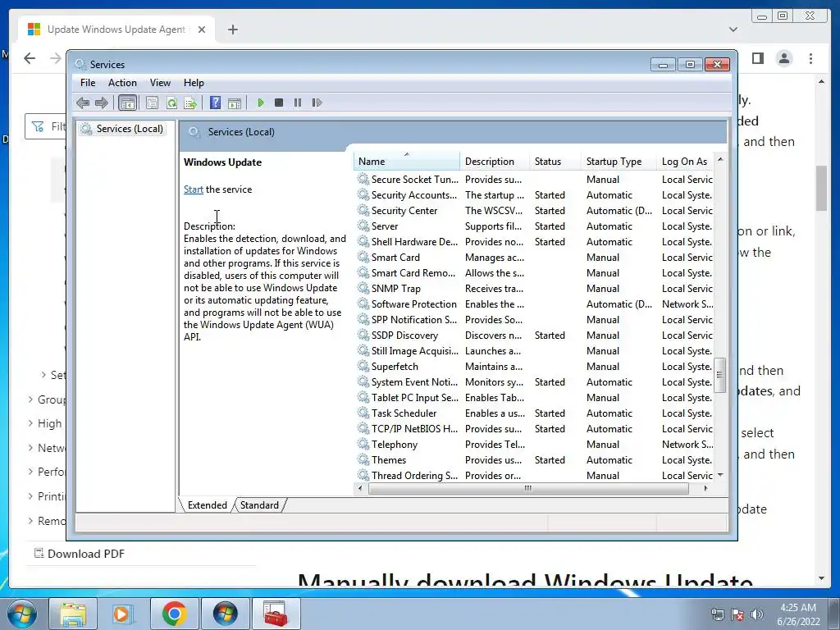Select the Telephony service
The height and width of the screenshot is (630, 840).
coord(534,444)
